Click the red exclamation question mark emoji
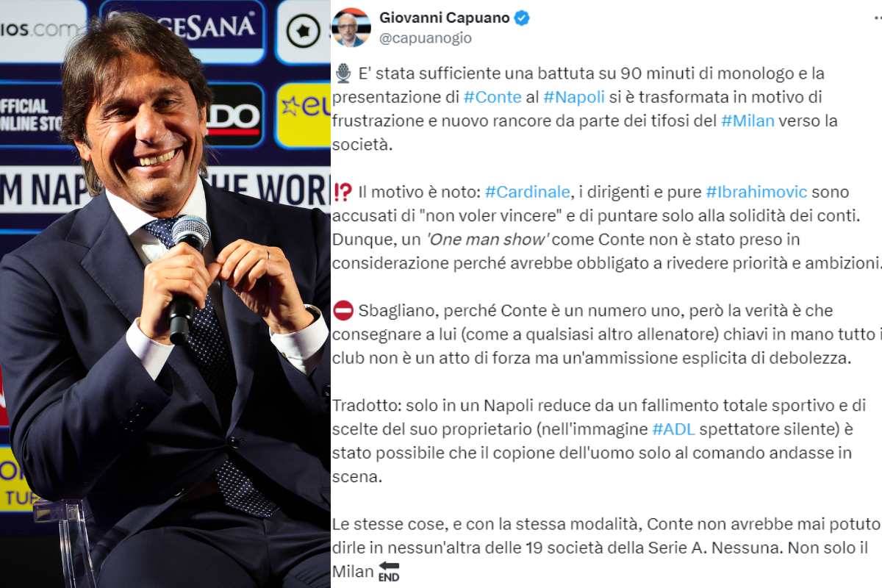 pos(343,192)
